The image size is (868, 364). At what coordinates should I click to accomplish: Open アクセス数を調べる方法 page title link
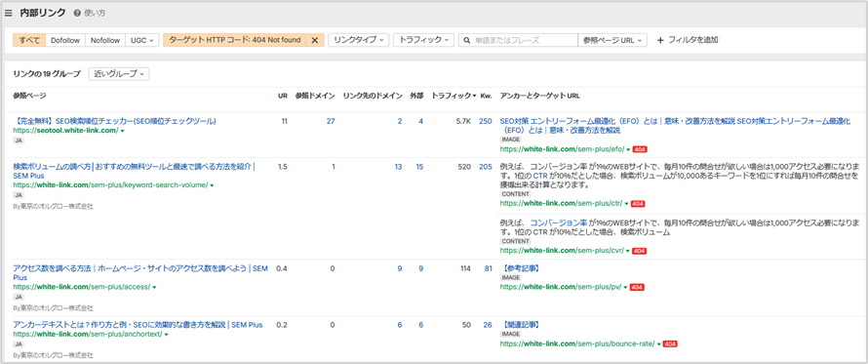coord(140,272)
